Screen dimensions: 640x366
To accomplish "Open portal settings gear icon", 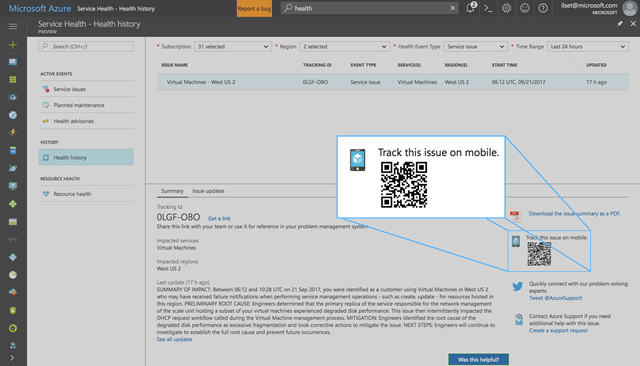I will coord(506,8).
